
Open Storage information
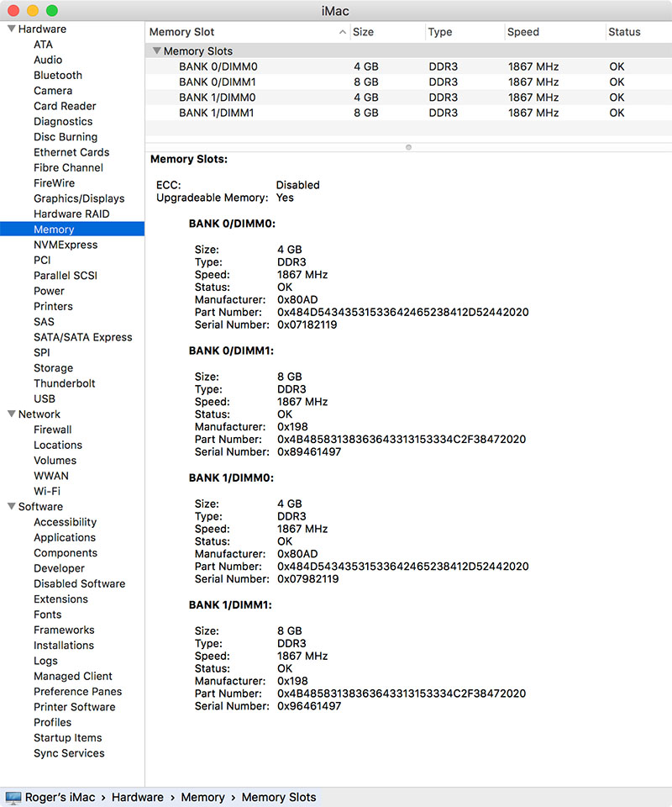[54, 368]
